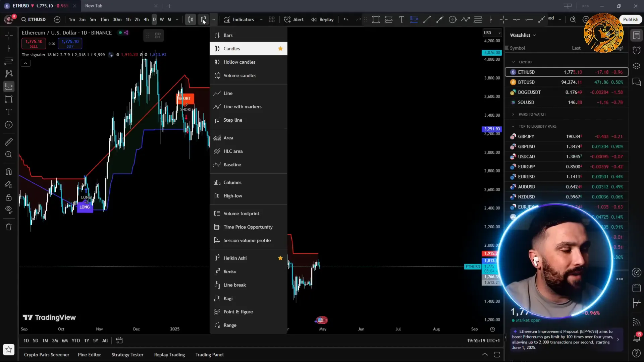Open Fibonacci tools in left sidebar
Image resolution: width=644 pixels, height=362 pixels.
coord(9,61)
